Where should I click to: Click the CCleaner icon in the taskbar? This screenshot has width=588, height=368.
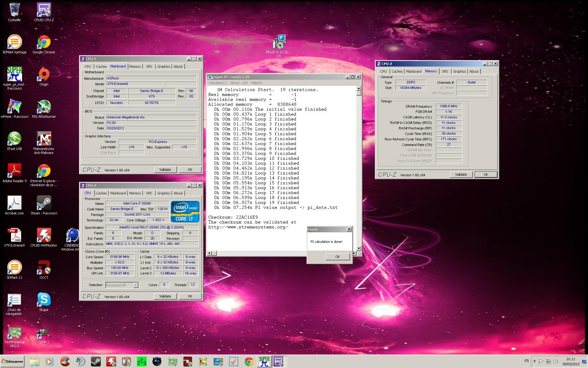(65, 362)
